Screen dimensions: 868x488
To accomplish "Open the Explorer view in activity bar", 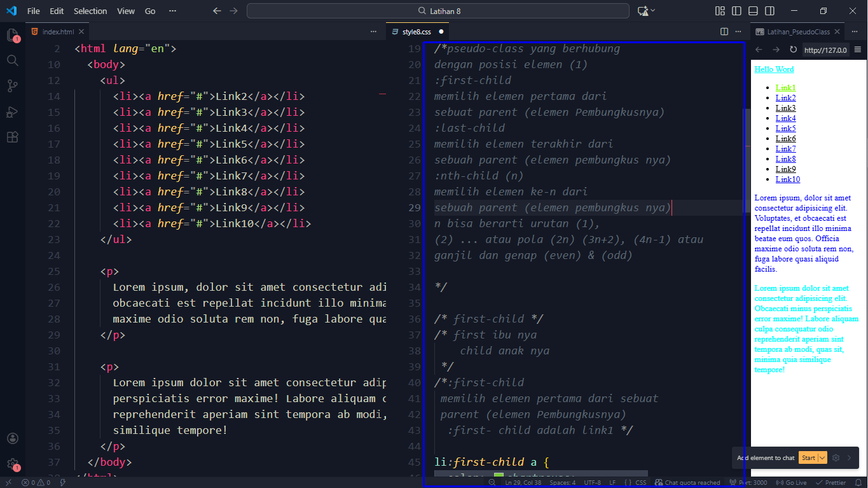I will pyautogui.click(x=12, y=35).
